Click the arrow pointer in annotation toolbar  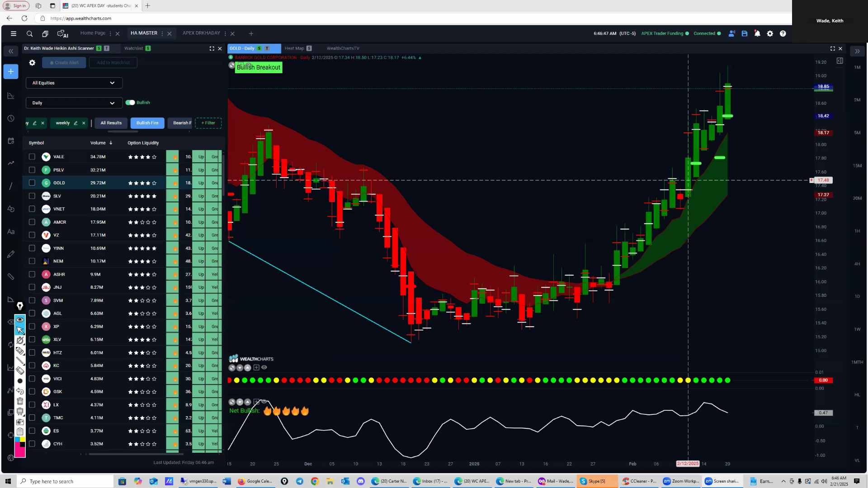pos(20,330)
